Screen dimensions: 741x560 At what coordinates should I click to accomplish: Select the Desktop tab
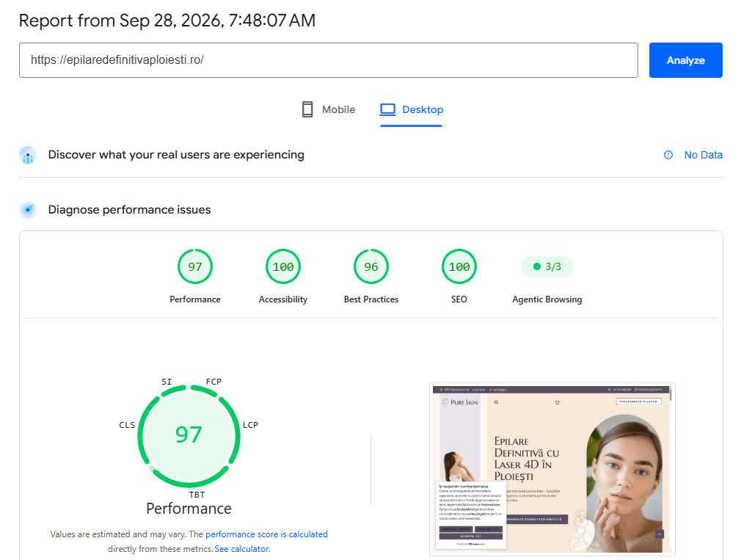click(411, 109)
